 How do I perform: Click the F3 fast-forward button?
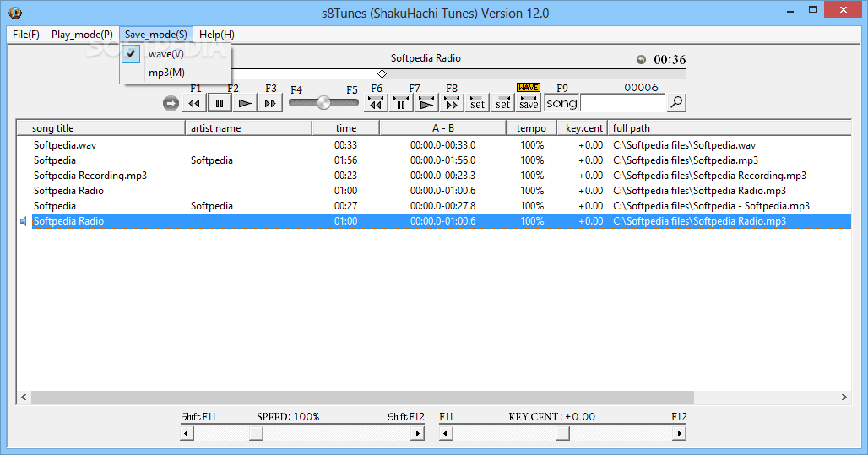[270, 103]
